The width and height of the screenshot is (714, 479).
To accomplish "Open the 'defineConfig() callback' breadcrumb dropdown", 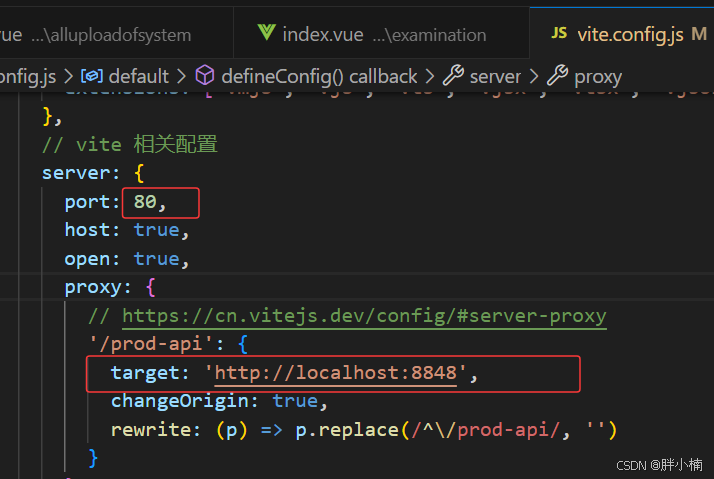I will [319, 76].
